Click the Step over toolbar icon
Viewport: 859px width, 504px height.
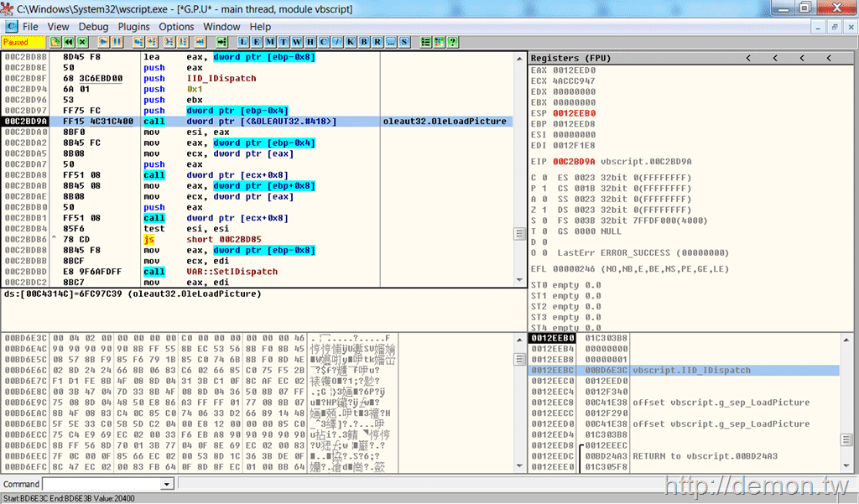(154, 41)
